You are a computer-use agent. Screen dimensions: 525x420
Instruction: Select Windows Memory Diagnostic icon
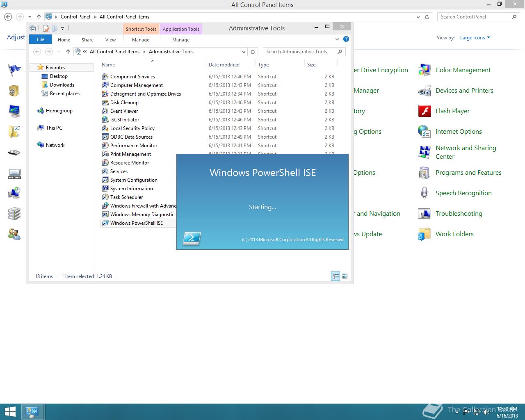(105, 215)
